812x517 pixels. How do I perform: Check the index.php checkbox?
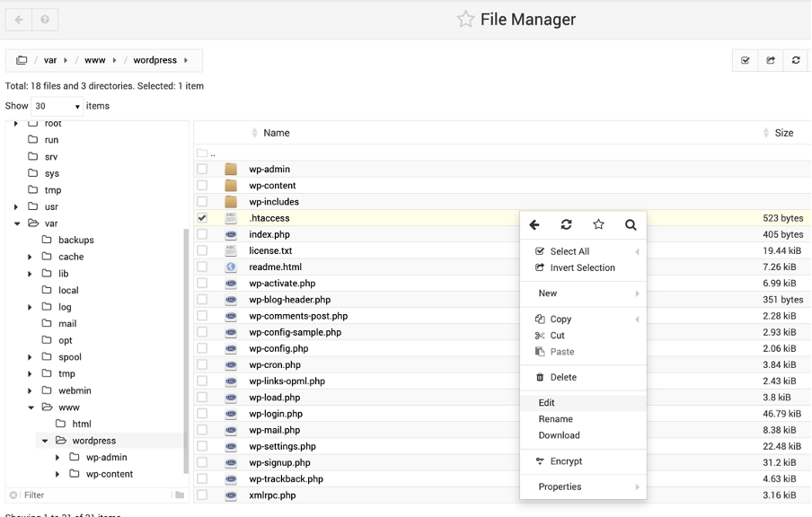point(202,234)
